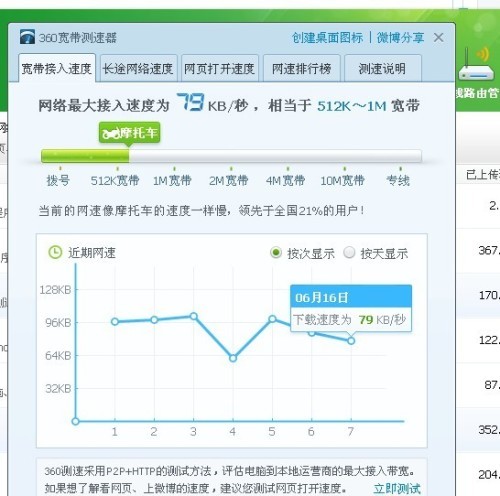Click chart data point for test 5
Image resolution: width=500 pixels, height=496 pixels.
[272, 319]
